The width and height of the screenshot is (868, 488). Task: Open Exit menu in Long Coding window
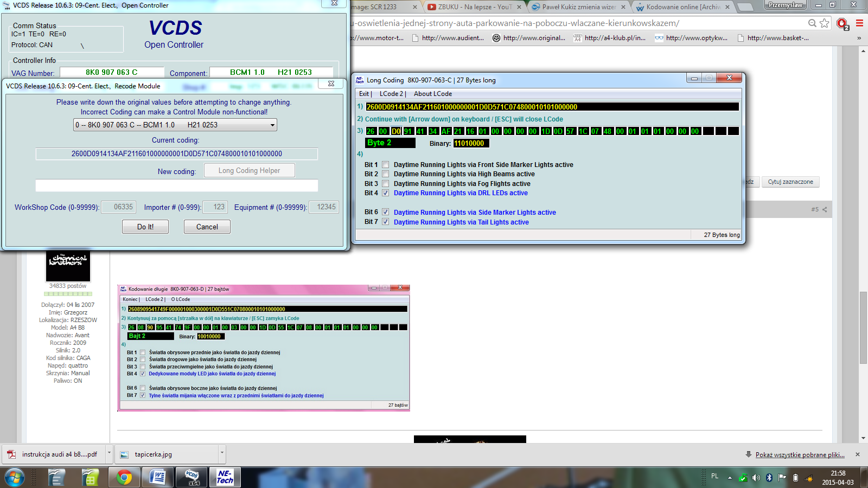pyautogui.click(x=364, y=94)
